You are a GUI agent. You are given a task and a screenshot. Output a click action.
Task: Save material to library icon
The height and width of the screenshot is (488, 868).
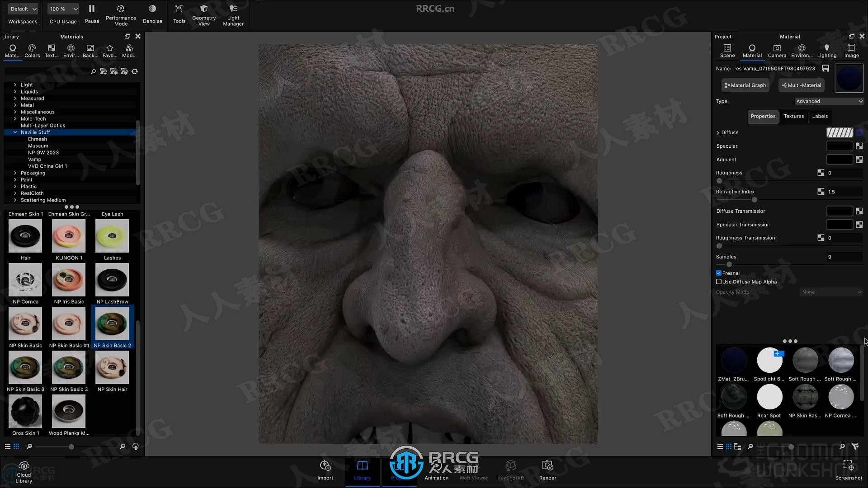[x=825, y=68]
